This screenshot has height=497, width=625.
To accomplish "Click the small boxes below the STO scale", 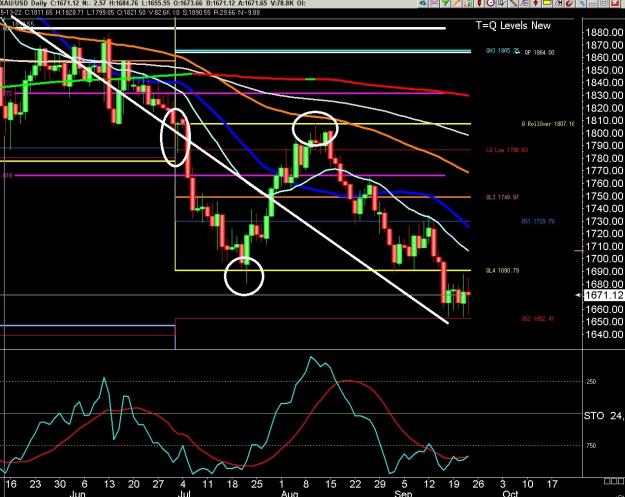I will click(614, 481).
